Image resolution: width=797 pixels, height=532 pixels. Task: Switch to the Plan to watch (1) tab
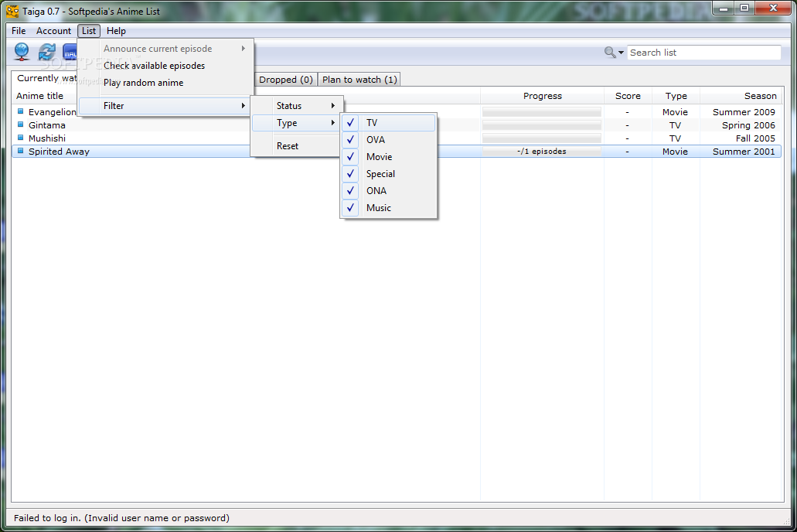pyautogui.click(x=359, y=80)
